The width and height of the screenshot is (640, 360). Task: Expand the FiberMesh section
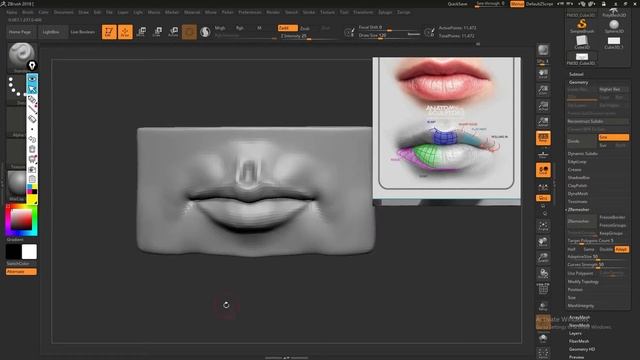click(x=579, y=341)
